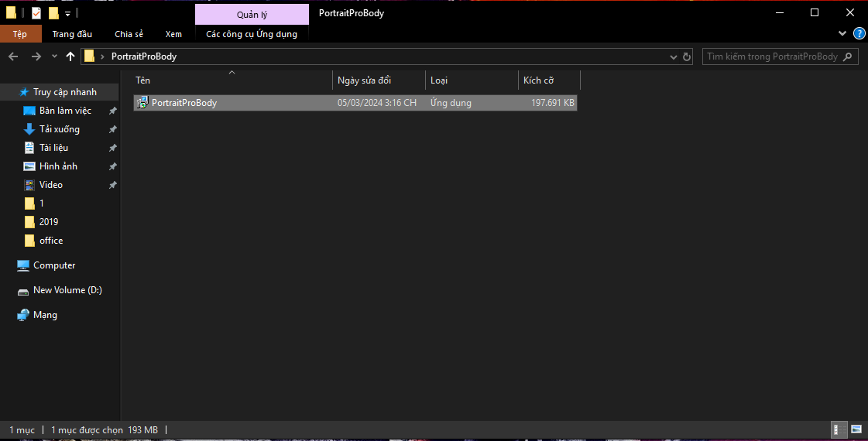Go forward with the right arrow
Screen dimensions: 868x441
tap(36, 56)
